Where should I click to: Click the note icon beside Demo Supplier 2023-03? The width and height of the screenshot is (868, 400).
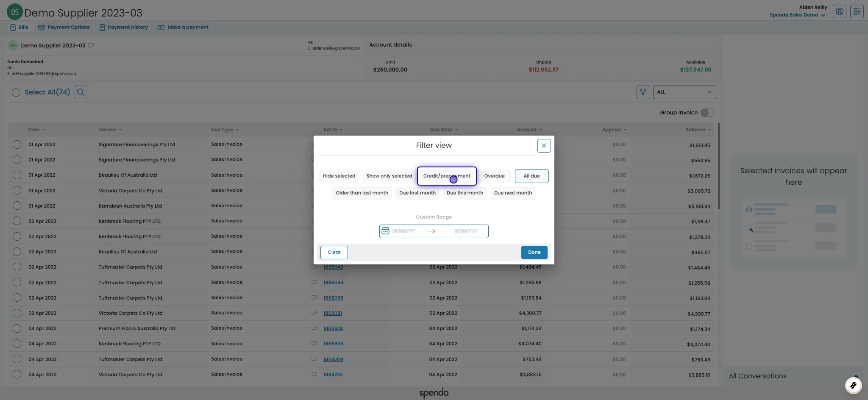(91, 45)
